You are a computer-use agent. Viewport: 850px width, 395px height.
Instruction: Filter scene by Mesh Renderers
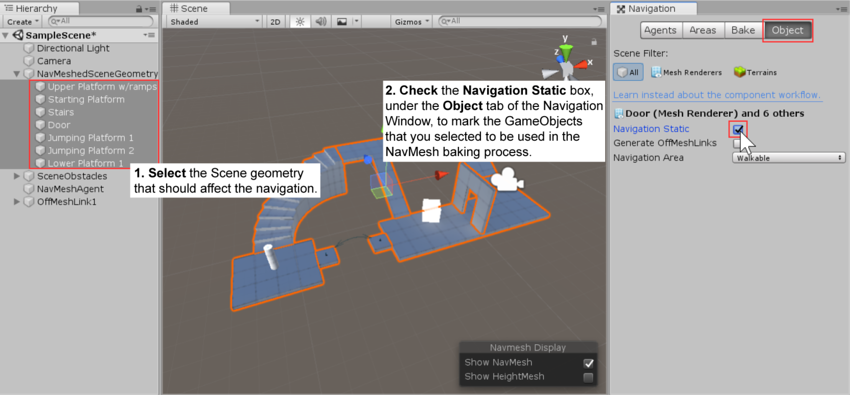(686, 72)
